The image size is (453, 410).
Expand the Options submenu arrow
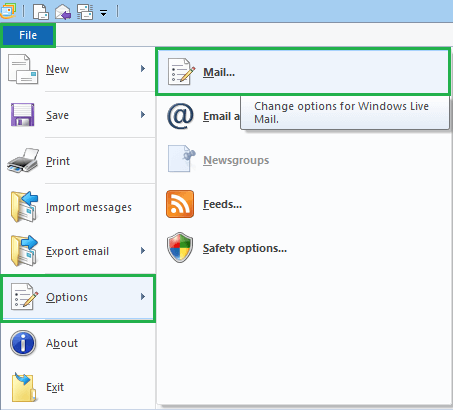point(143,297)
